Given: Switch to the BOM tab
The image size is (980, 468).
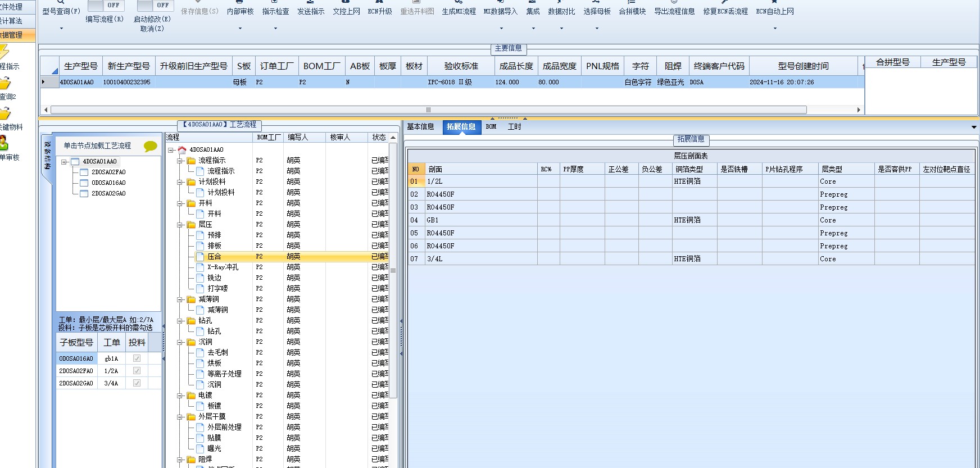Looking at the screenshot, I should [491, 127].
